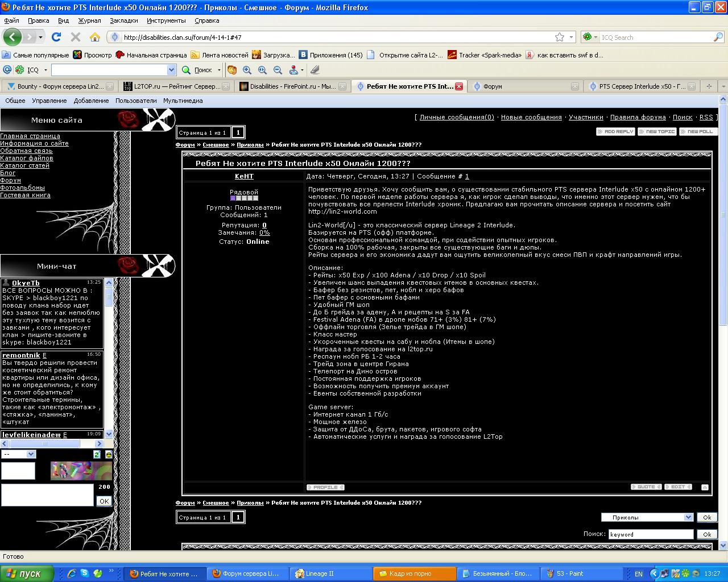Click the NEW POLL button

click(699, 131)
